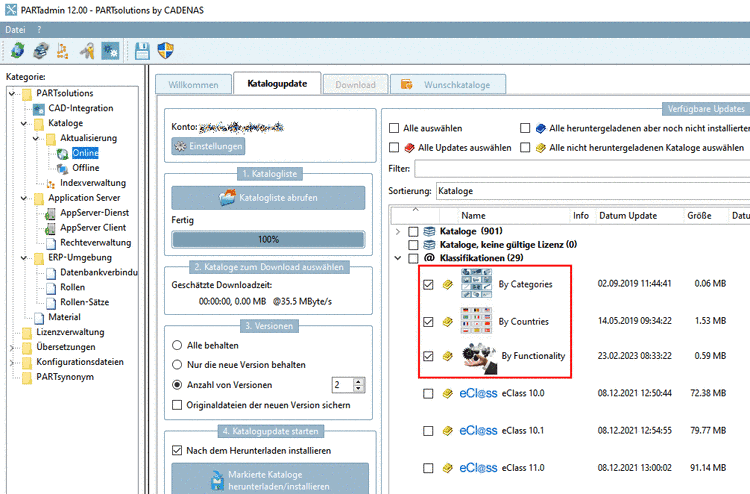Increase version count with the spinner arrow

click(x=359, y=381)
